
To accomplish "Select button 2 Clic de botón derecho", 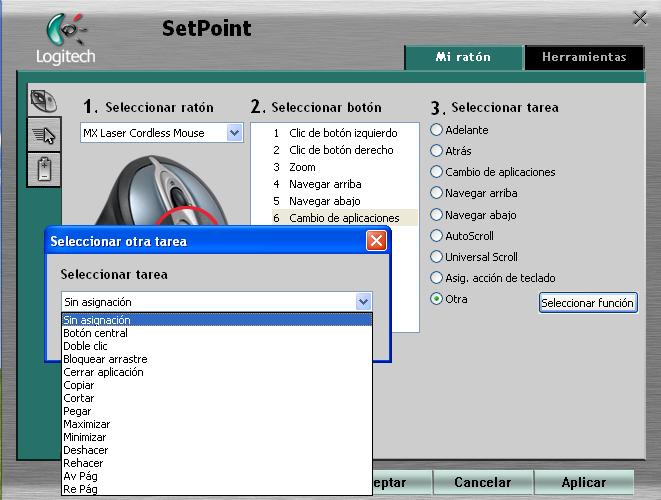I will (x=344, y=150).
